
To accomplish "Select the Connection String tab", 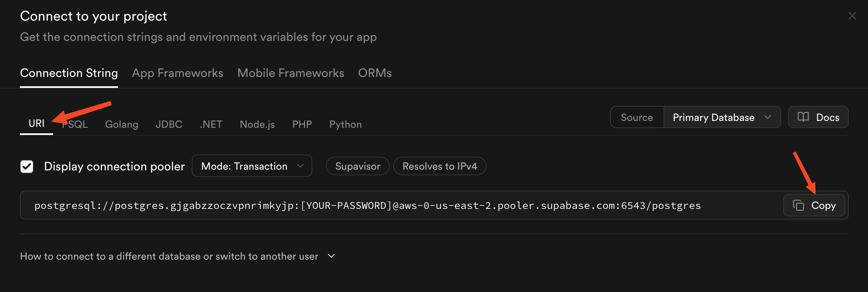I will coord(69,73).
